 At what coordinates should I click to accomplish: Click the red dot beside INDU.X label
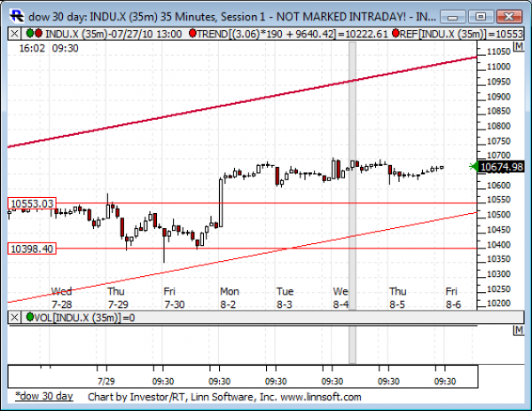click(38, 33)
